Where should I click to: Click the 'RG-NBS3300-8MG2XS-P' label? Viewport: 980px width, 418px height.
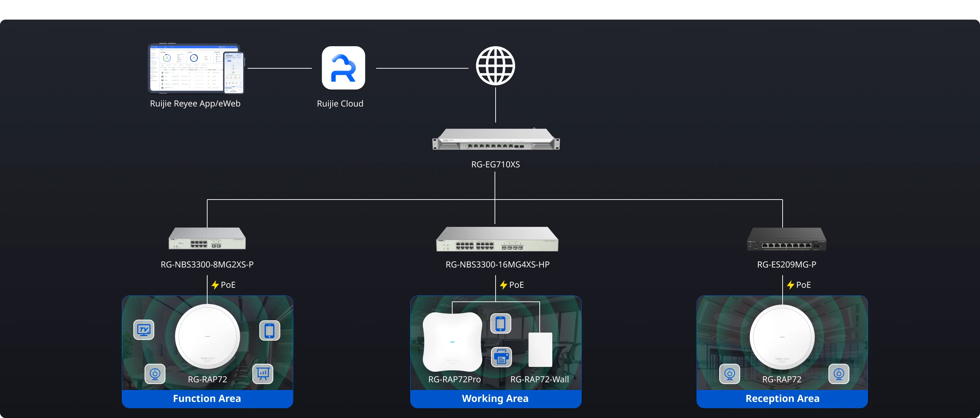207,265
